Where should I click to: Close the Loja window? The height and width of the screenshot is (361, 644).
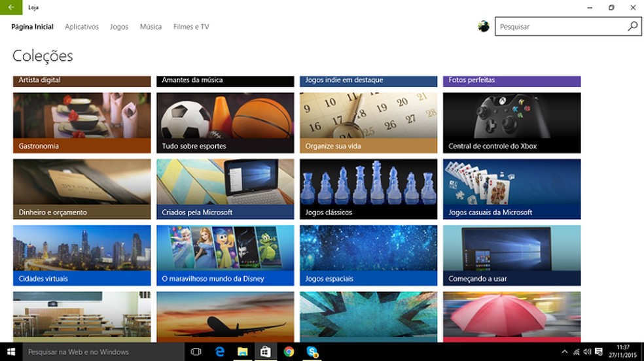633,7
